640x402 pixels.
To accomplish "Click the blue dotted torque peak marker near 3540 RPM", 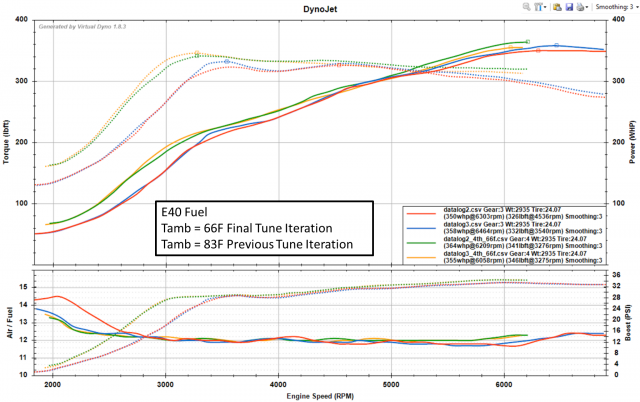I will click(227, 62).
